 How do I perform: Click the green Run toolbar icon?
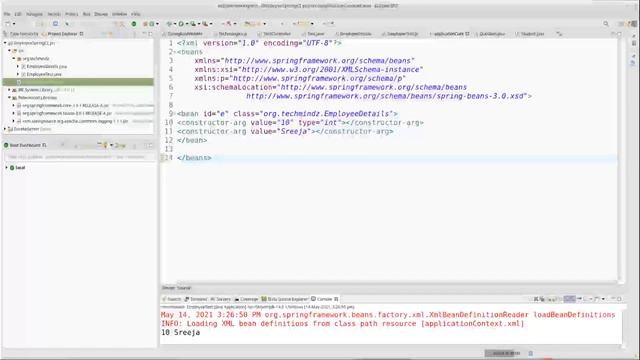pyautogui.click(x=181, y=24)
